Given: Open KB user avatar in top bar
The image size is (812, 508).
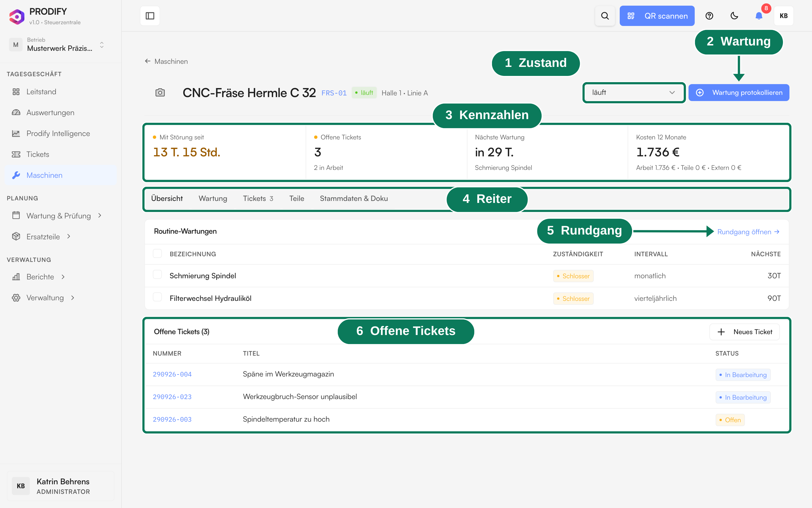Looking at the screenshot, I should 784,16.
